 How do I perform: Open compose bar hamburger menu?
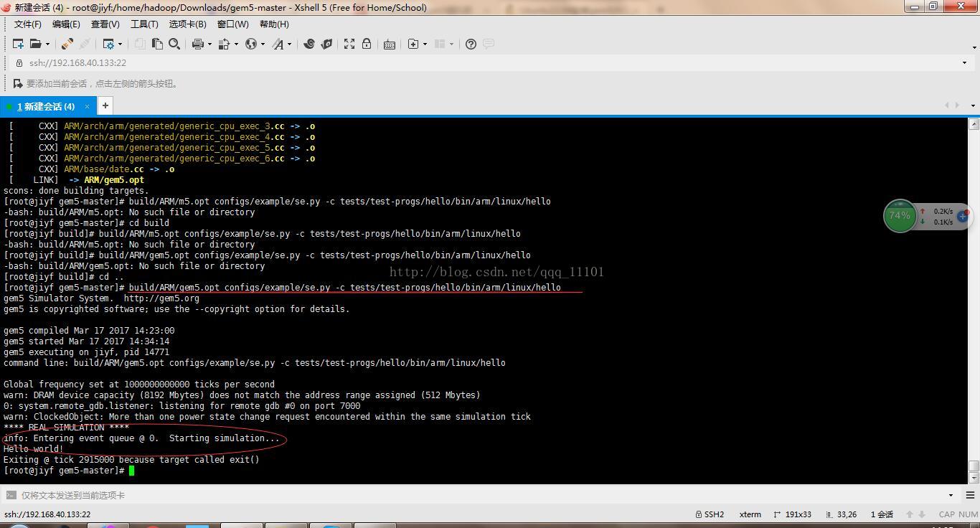click(x=970, y=495)
